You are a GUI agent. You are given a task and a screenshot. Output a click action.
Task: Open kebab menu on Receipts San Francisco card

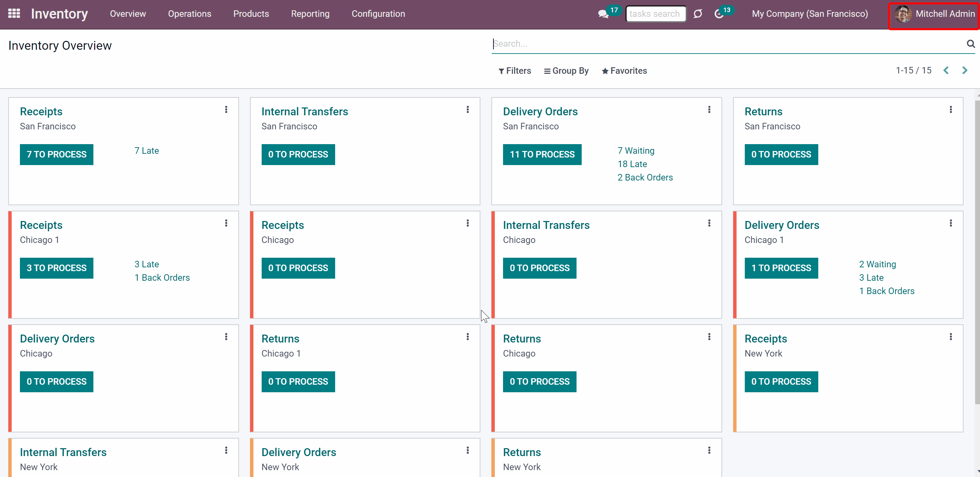pos(226,109)
